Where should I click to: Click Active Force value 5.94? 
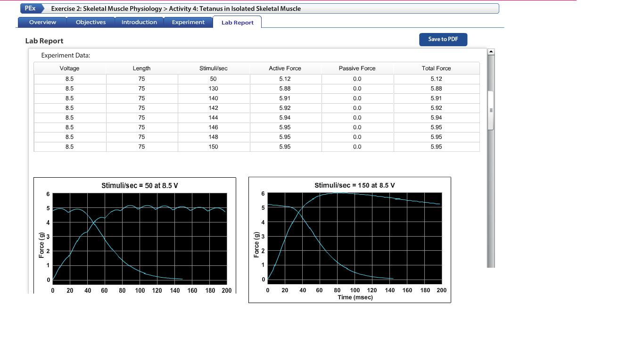point(285,117)
